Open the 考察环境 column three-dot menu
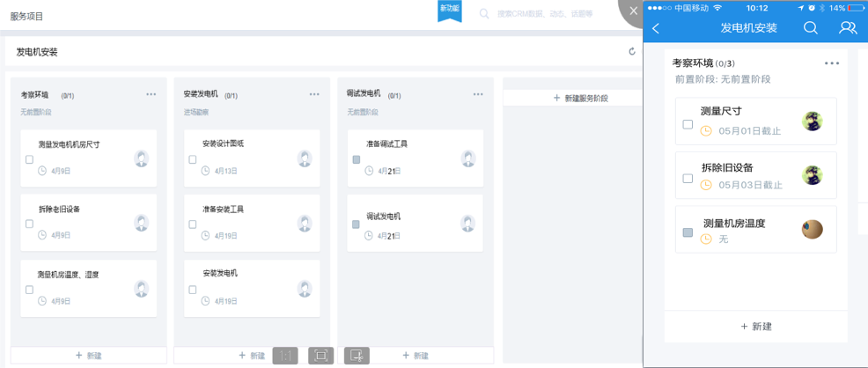 click(x=151, y=94)
